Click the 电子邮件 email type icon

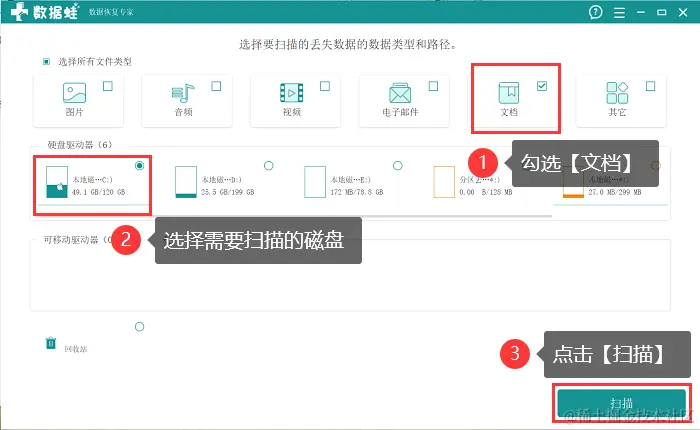(x=400, y=93)
